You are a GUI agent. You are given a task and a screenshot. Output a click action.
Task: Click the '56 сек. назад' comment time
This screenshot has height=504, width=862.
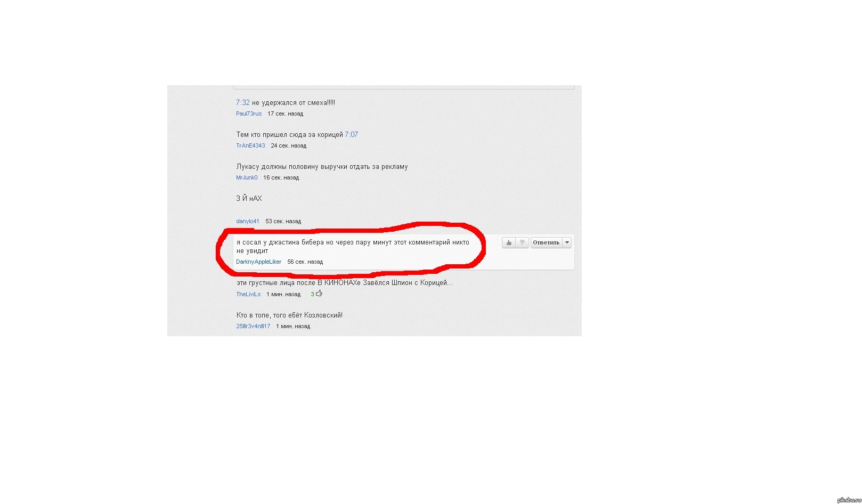click(x=305, y=262)
